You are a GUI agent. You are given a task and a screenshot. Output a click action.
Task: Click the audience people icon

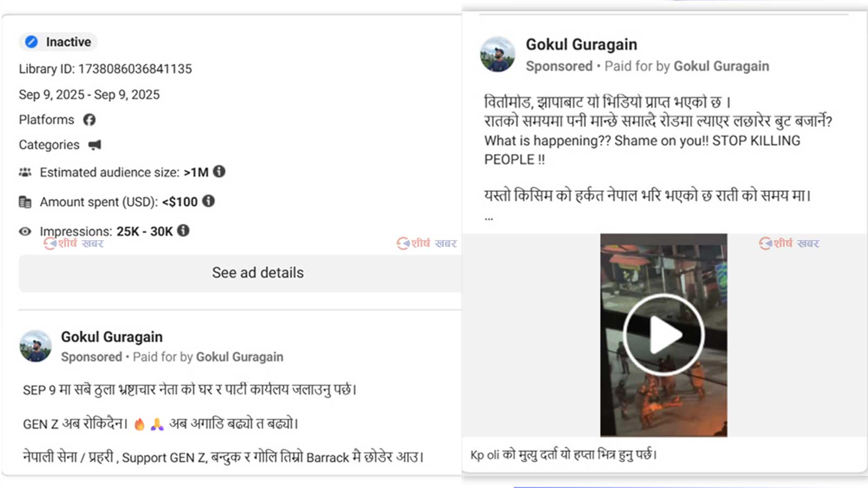point(25,172)
